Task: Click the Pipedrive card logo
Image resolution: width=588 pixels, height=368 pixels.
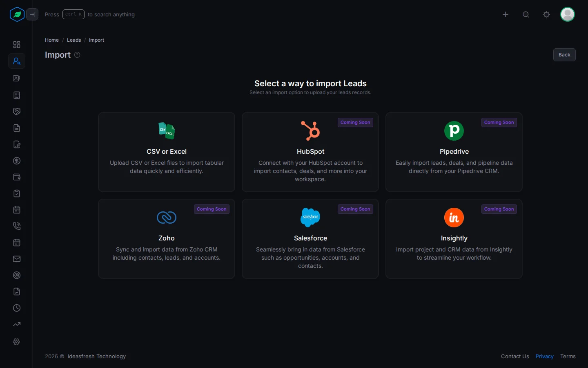Action: point(454,131)
